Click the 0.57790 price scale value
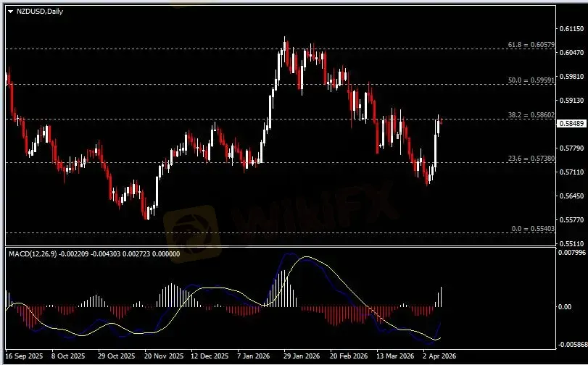Image resolution: width=588 pixels, height=365 pixels. click(571, 148)
